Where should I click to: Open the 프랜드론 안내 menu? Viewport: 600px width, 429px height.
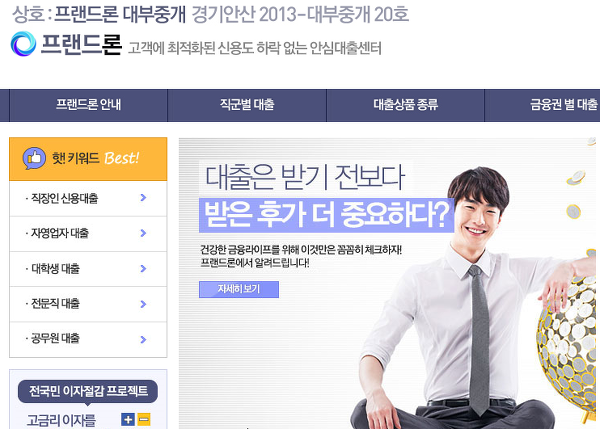click(88, 105)
